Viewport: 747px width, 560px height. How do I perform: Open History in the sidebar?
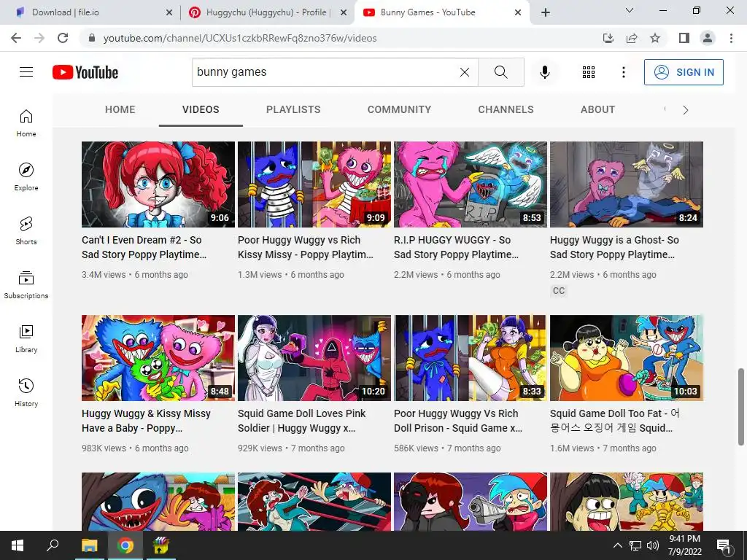tap(26, 392)
